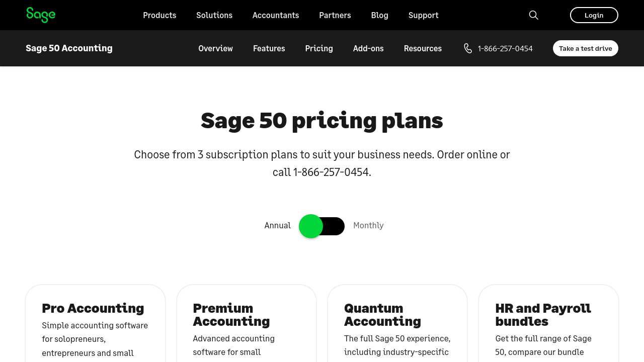Viewport: 644px width, 362px height.
Task: Open the Features section
Action: [x=269, y=48]
